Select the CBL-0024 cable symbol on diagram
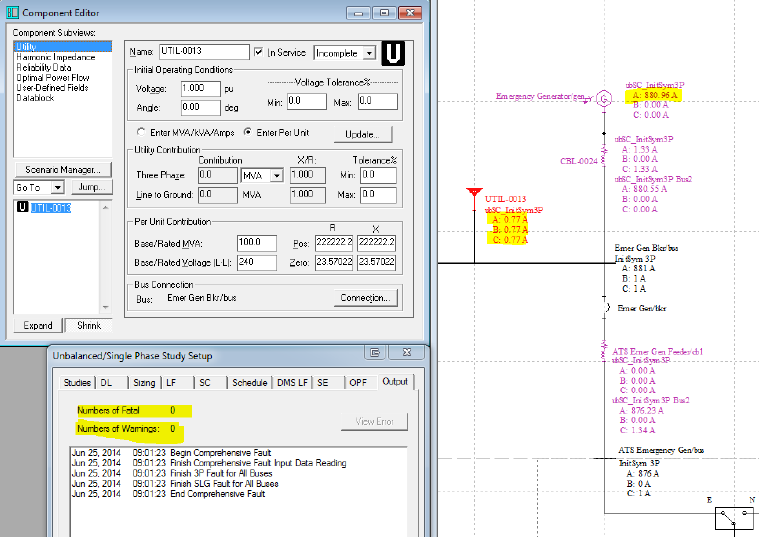Viewport: 759px width, 537px height. tap(604, 159)
